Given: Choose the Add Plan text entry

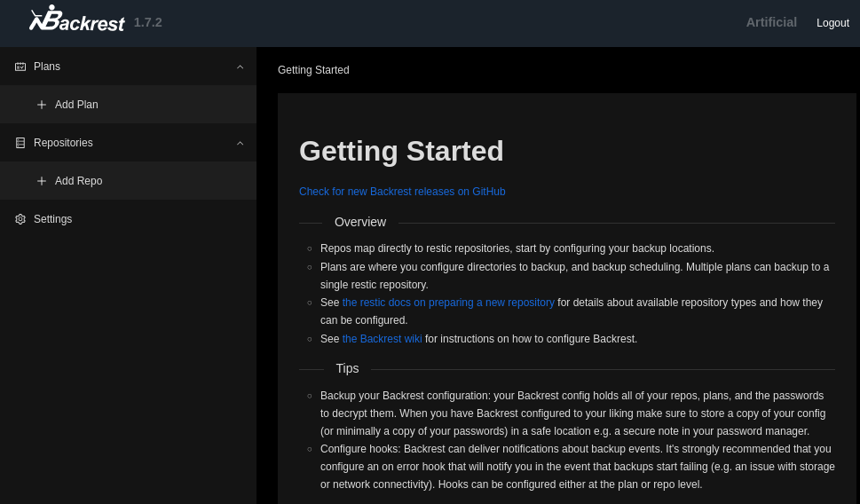Looking at the screenshot, I should click(x=76, y=105).
